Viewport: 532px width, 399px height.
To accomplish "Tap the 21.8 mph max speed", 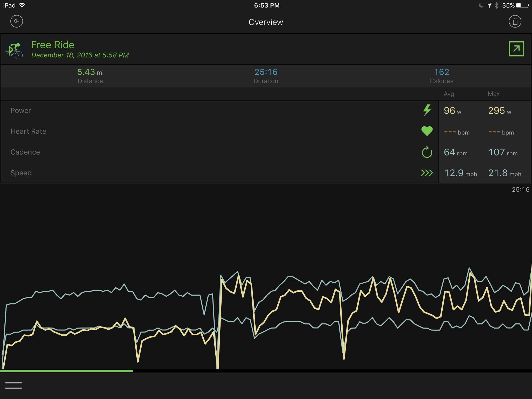I will (x=504, y=173).
